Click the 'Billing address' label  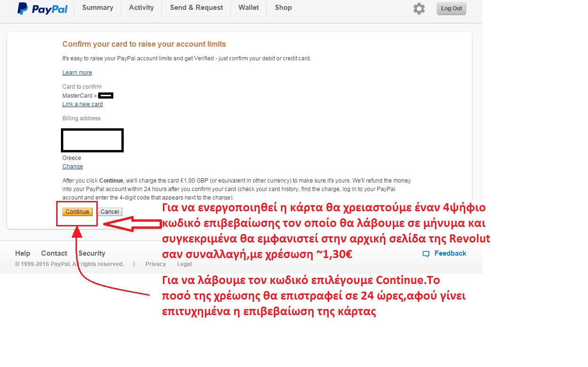tap(81, 118)
